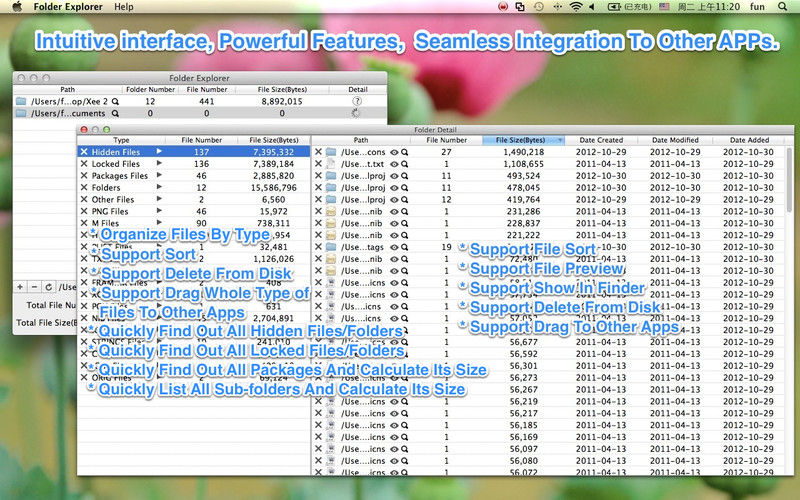Viewport: 800px width, 500px height.
Task: Click the eye icon on the 231,286-byte nib row
Action: click(x=394, y=212)
